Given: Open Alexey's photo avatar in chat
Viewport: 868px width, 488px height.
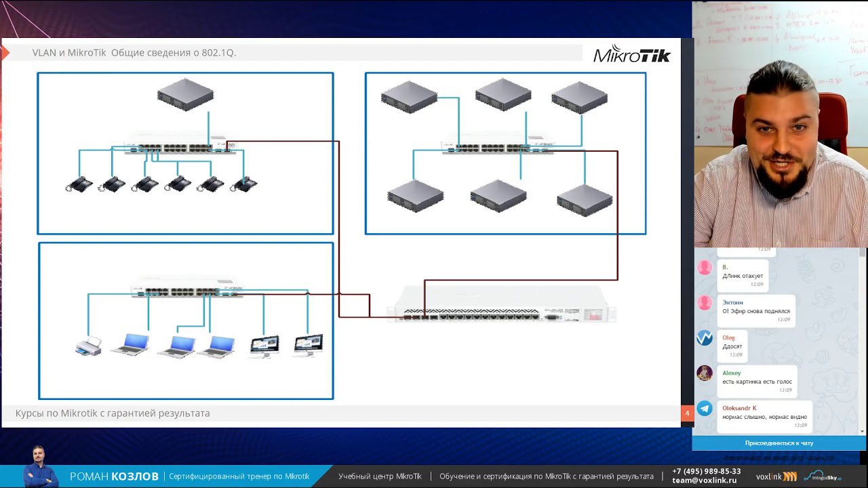Looking at the screenshot, I should pyautogui.click(x=705, y=373).
